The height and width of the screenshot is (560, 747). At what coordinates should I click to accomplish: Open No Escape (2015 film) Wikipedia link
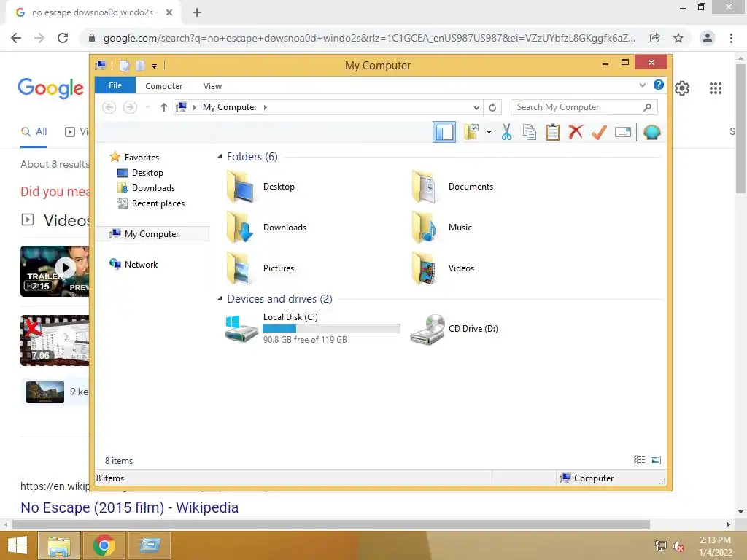(x=130, y=507)
